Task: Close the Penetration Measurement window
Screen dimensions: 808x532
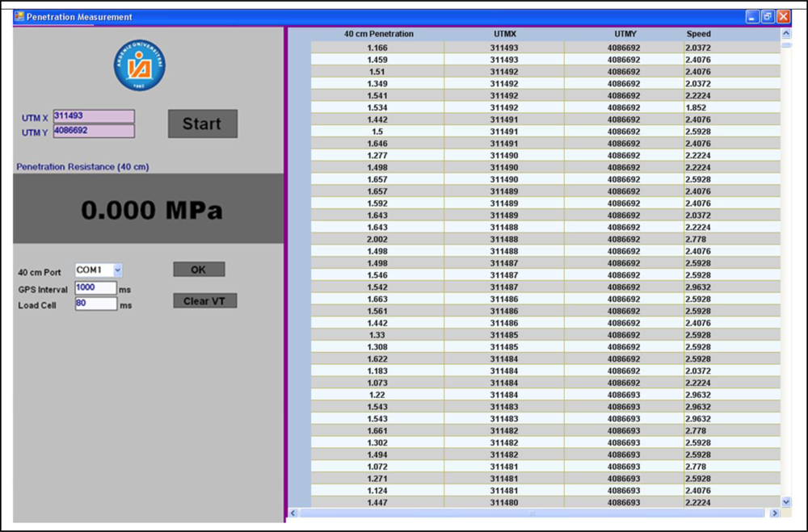Action: 783,16
